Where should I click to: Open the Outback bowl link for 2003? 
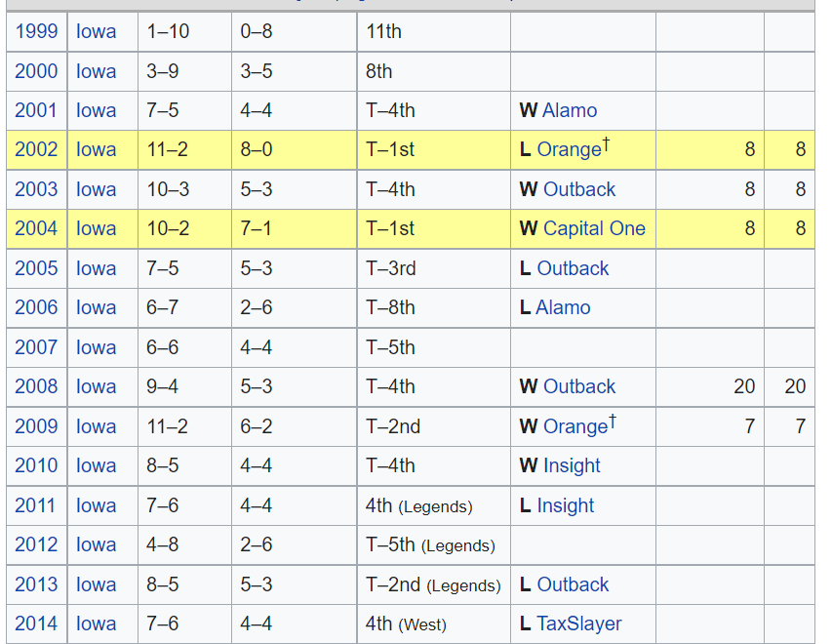pos(579,189)
